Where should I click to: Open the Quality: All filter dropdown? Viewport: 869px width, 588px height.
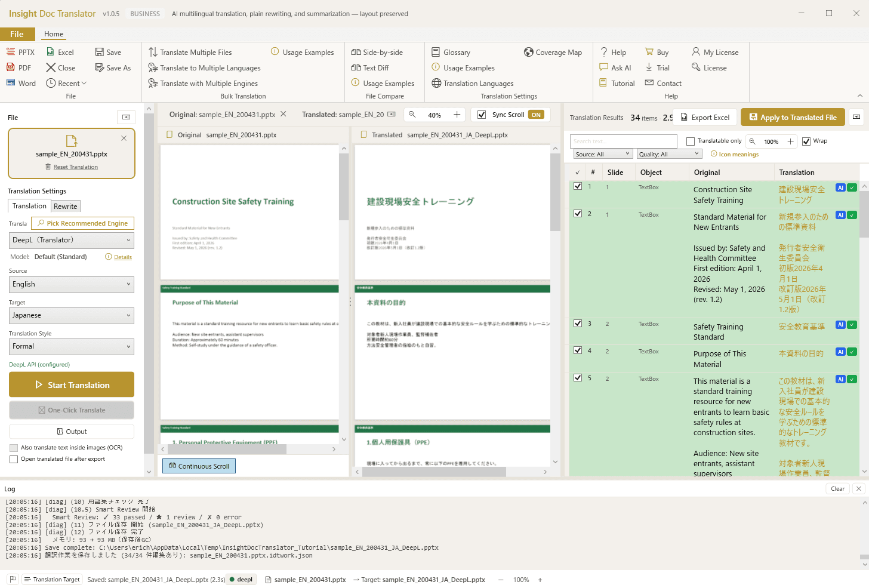pyautogui.click(x=669, y=154)
